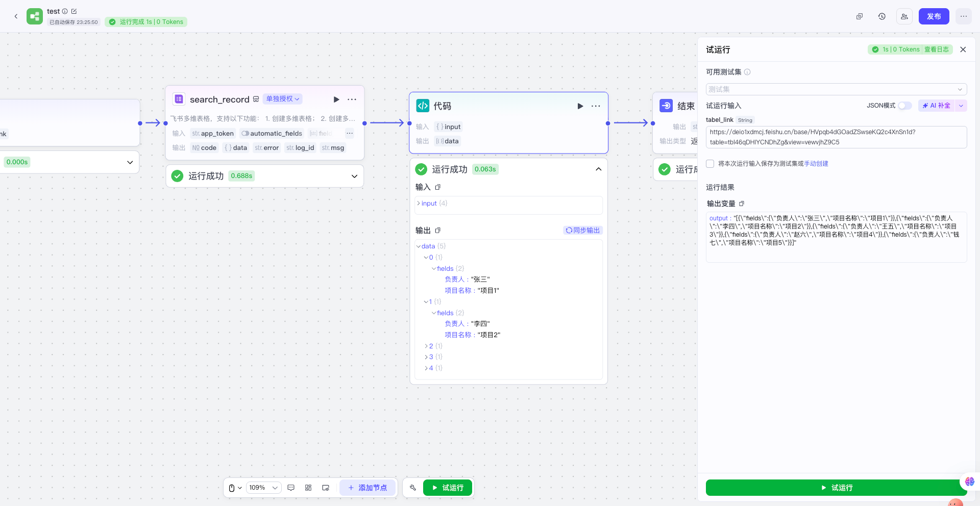This screenshot has width=980, height=506.
Task: Click 添加节点 button
Action: tap(367, 488)
